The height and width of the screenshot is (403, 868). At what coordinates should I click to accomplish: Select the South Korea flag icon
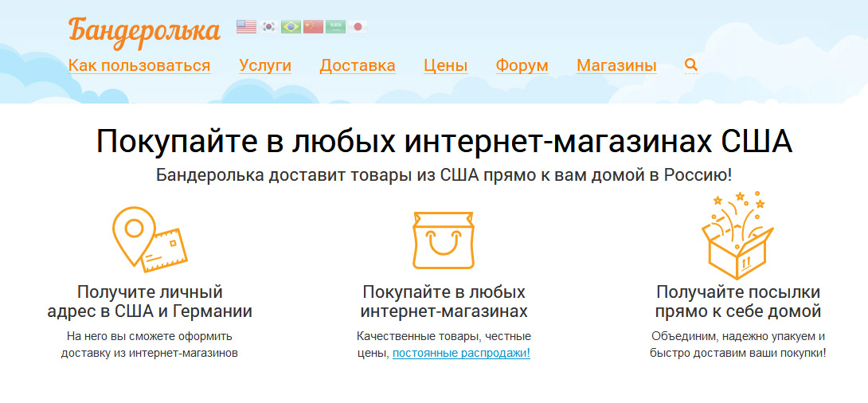(268, 26)
